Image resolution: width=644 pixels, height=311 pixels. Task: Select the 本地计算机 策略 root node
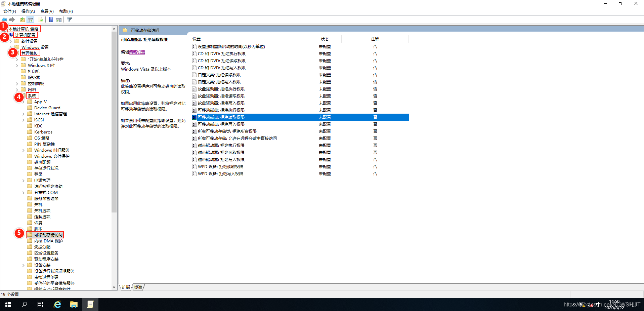coord(24,29)
